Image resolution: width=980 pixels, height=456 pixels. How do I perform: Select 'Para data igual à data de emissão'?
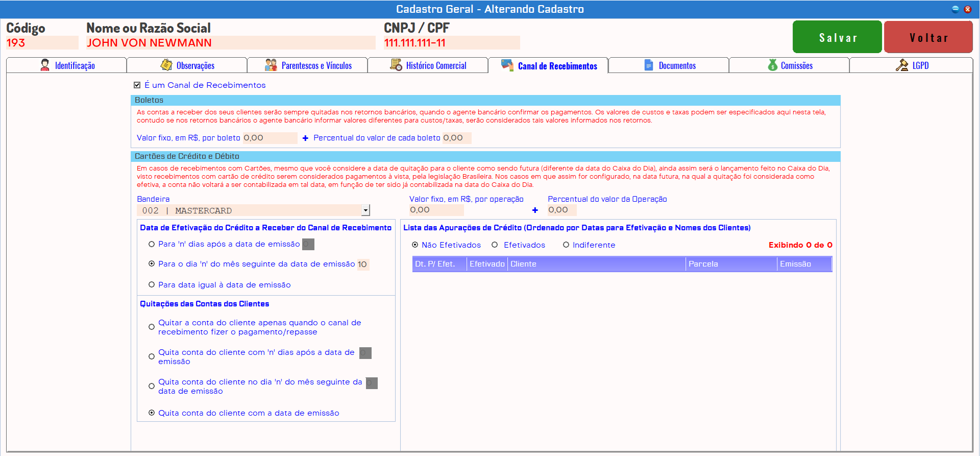[x=152, y=285]
